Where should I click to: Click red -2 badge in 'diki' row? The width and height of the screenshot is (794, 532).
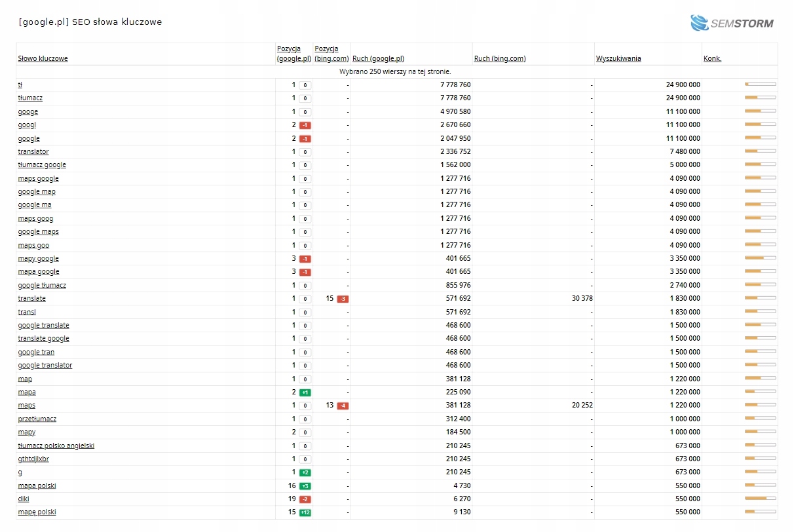pyautogui.click(x=305, y=499)
